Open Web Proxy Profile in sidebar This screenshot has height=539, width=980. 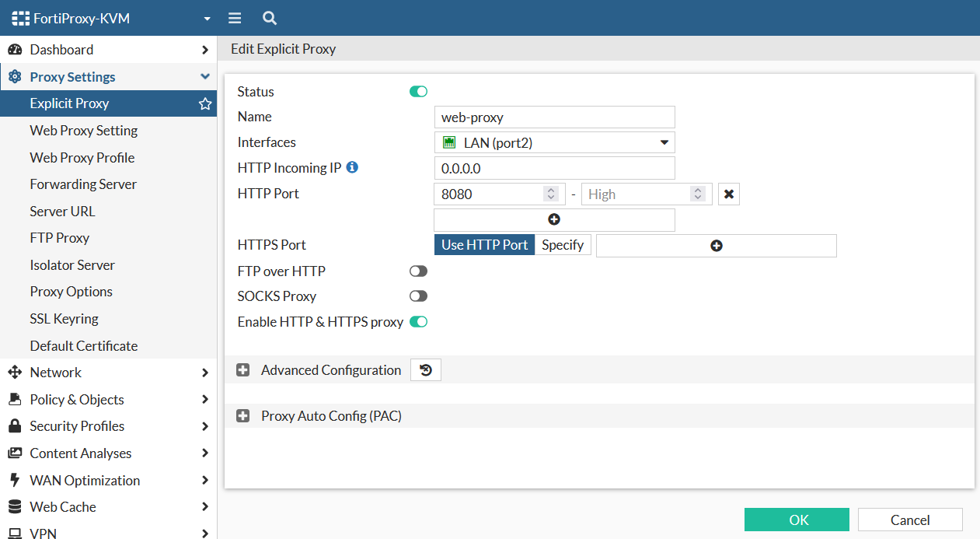(x=82, y=158)
